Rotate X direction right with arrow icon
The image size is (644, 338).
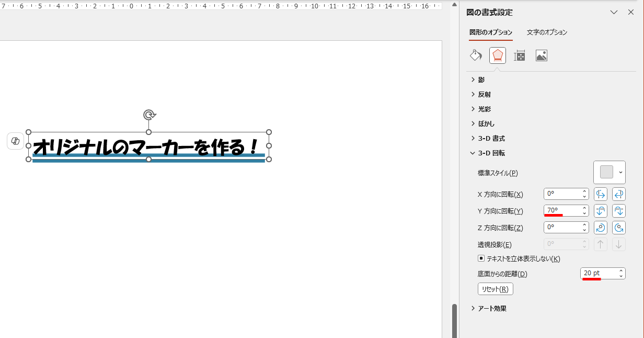pos(618,194)
